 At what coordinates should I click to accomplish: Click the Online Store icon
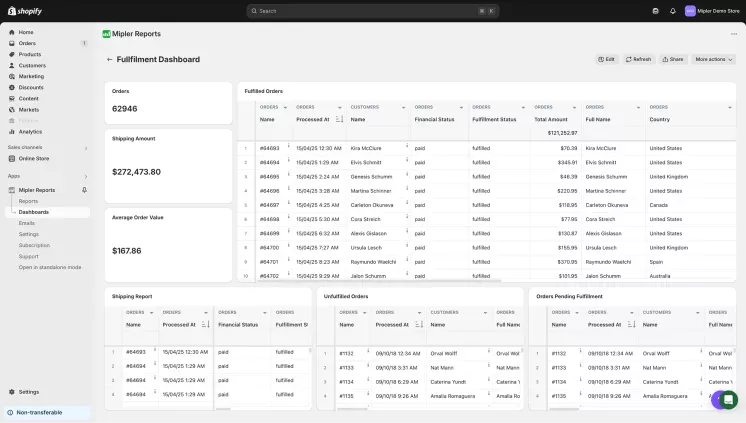[12, 158]
